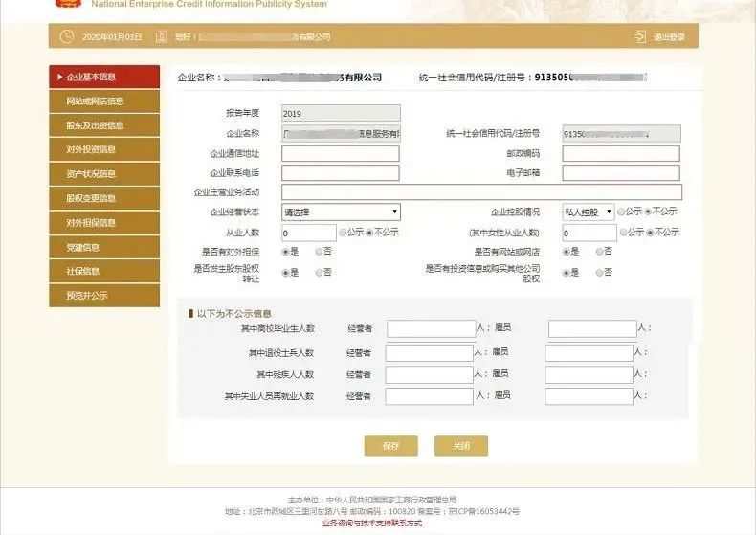
Task: Click 残疾人人数 经营者 input field
Action: coord(429,374)
